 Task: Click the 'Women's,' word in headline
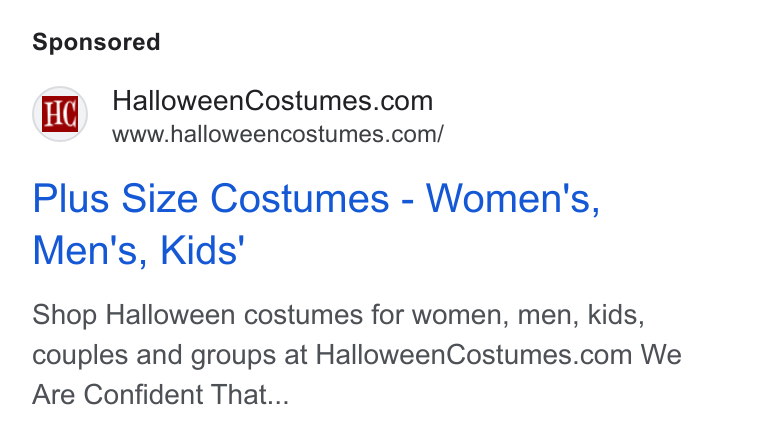click(x=513, y=199)
